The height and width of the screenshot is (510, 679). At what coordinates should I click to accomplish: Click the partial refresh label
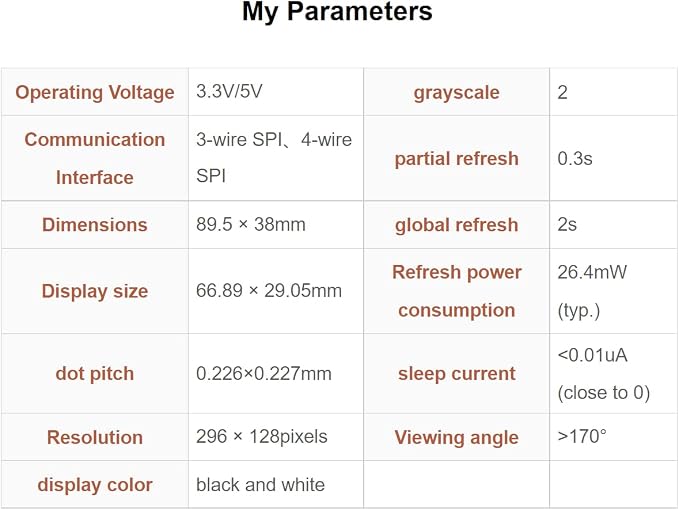[x=456, y=158]
